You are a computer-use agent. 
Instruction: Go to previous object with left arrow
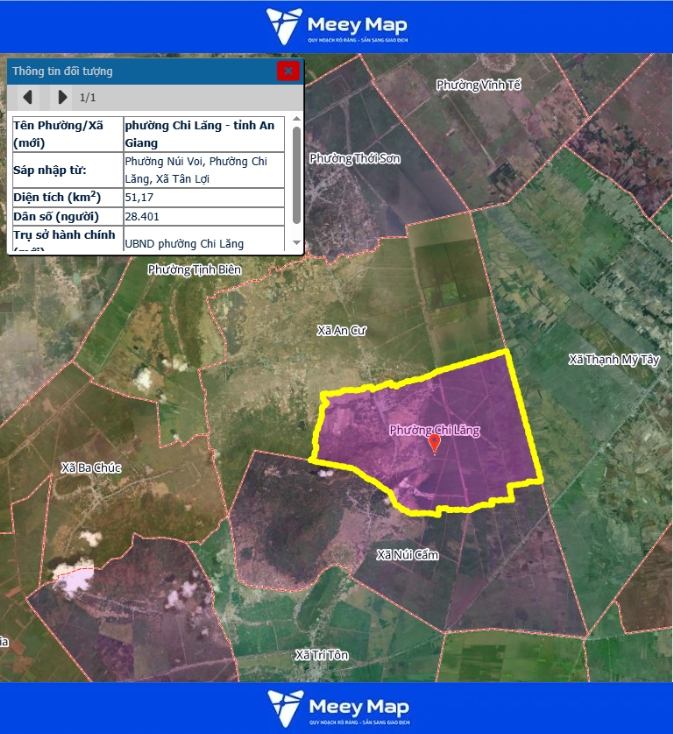pos(28,97)
